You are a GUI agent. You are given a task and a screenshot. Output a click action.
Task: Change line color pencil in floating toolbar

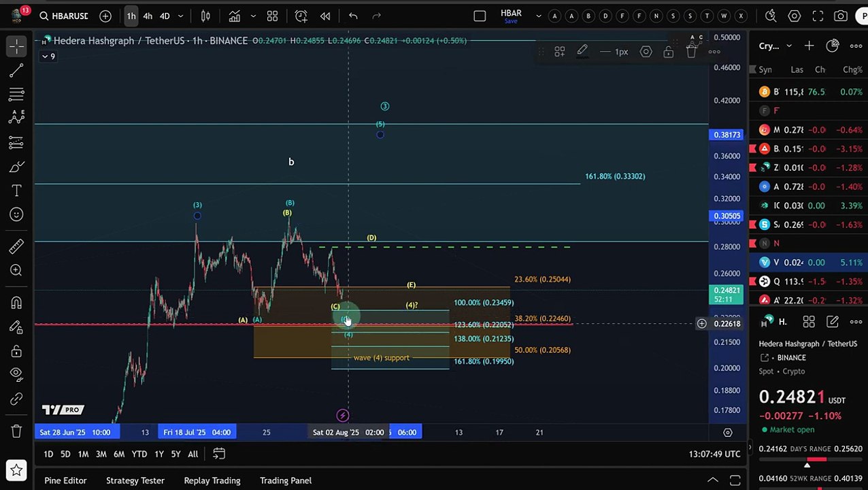[582, 52]
